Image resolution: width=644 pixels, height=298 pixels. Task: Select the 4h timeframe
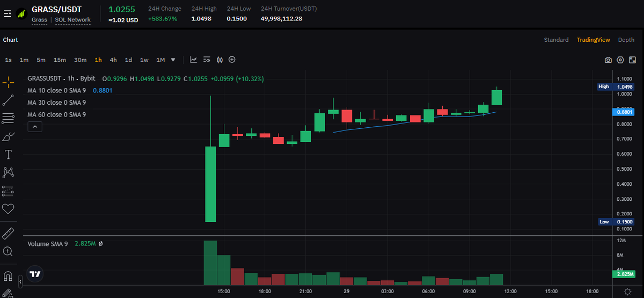[x=113, y=60]
